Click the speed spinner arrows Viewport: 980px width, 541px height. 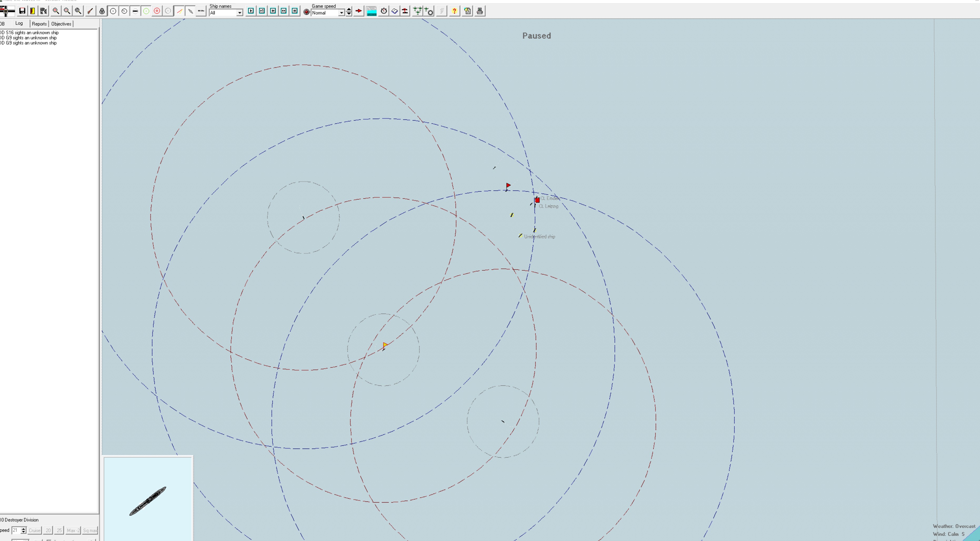(23, 530)
